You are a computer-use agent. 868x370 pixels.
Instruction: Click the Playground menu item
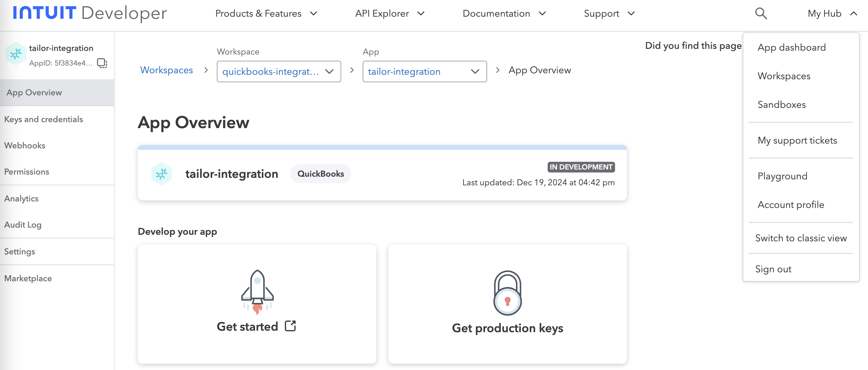point(781,176)
